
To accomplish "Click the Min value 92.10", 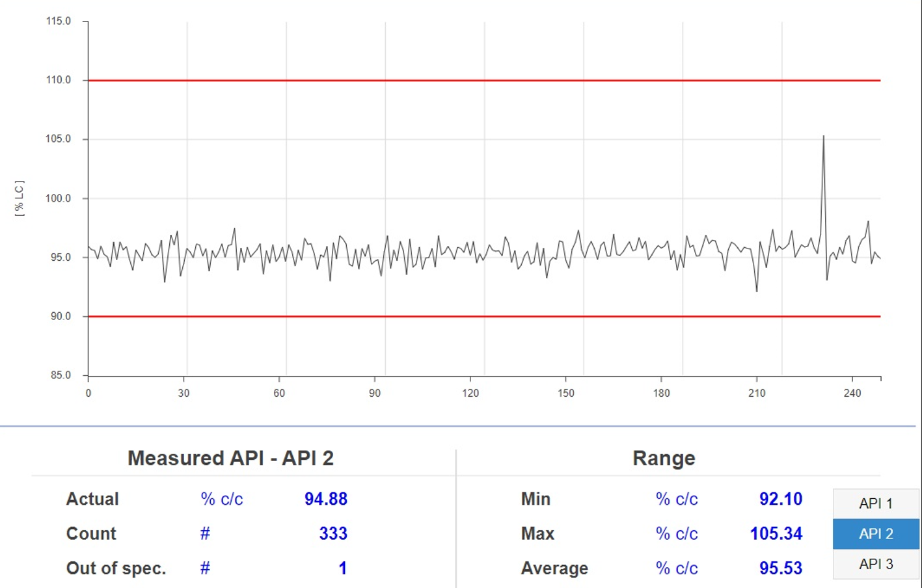I will (781, 499).
